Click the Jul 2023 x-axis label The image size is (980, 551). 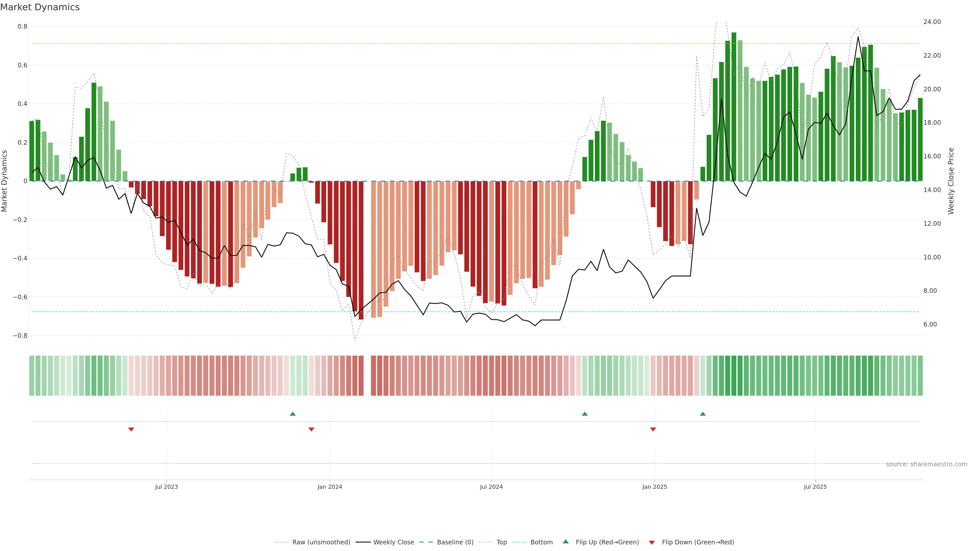[x=166, y=487]
